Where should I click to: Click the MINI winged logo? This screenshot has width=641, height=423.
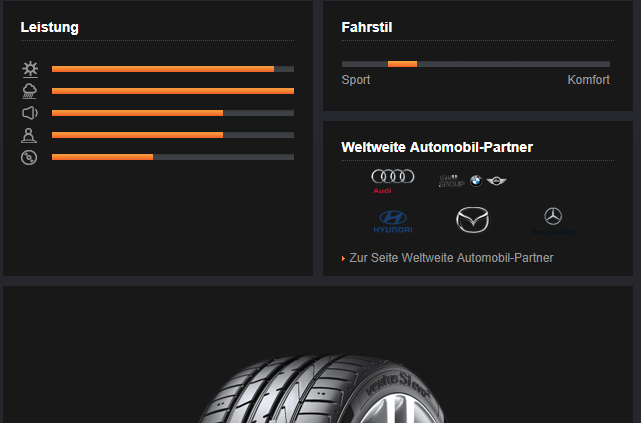point(496,181)
